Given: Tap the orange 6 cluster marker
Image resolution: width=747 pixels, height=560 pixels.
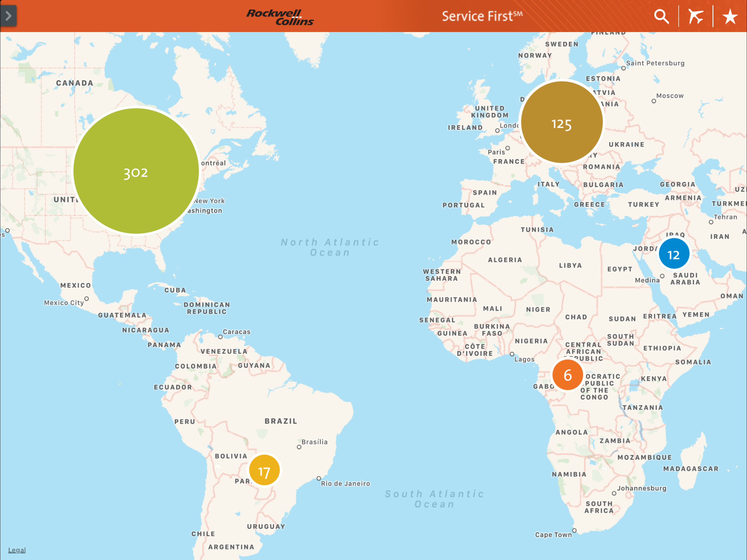Looking at the screenshot, I should click(x=568, y=375).
